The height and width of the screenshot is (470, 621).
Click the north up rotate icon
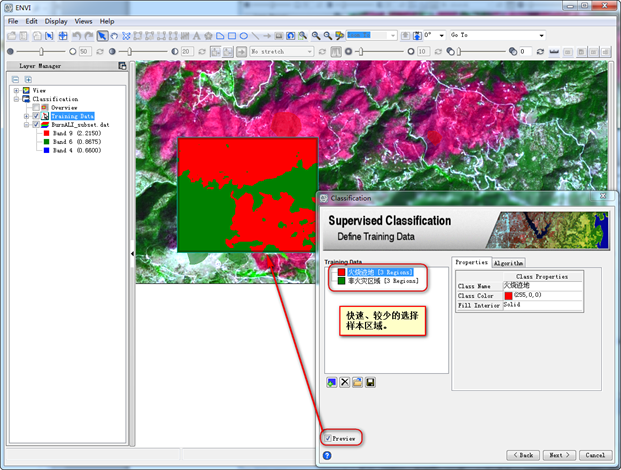[x=417, y=36]
